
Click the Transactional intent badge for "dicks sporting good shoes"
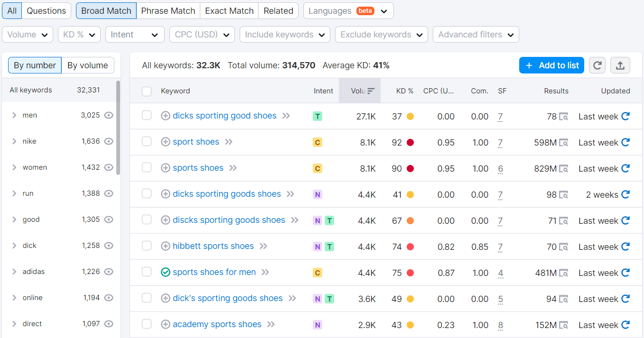point(317,116)
